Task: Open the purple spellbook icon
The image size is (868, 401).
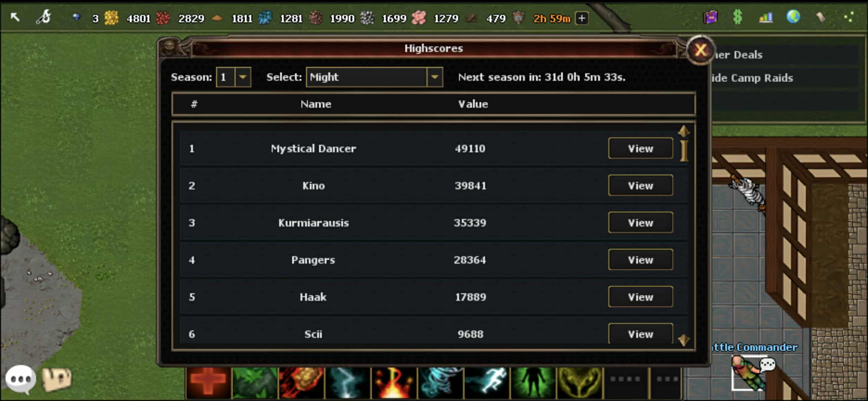Action: click(710, 17)
